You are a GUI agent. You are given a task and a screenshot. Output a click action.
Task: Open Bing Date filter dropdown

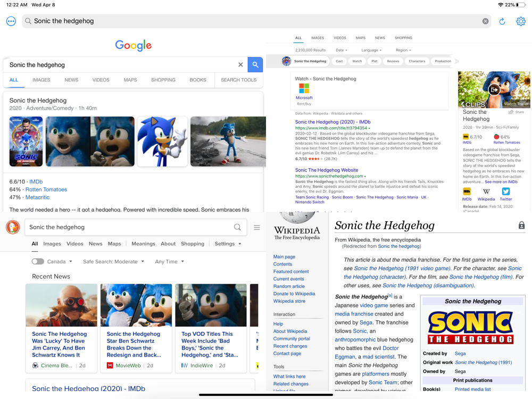pyautogui.click(x=342, y=50)
